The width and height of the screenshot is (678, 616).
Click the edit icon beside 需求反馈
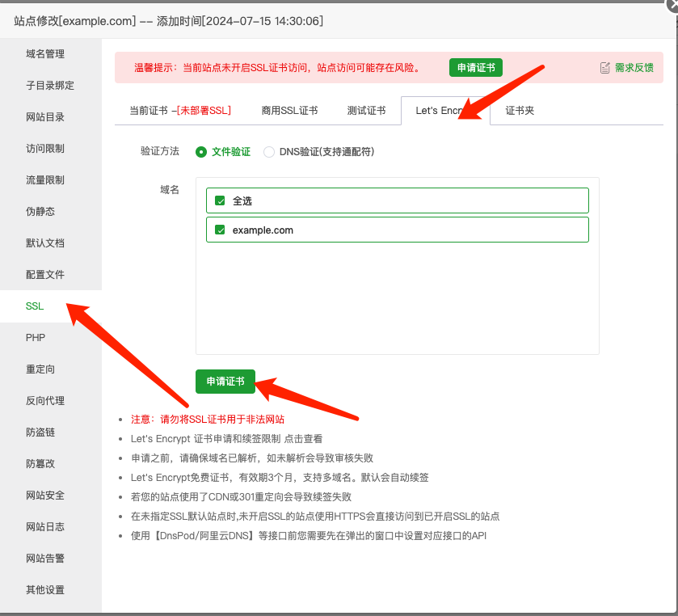point(604,68)
